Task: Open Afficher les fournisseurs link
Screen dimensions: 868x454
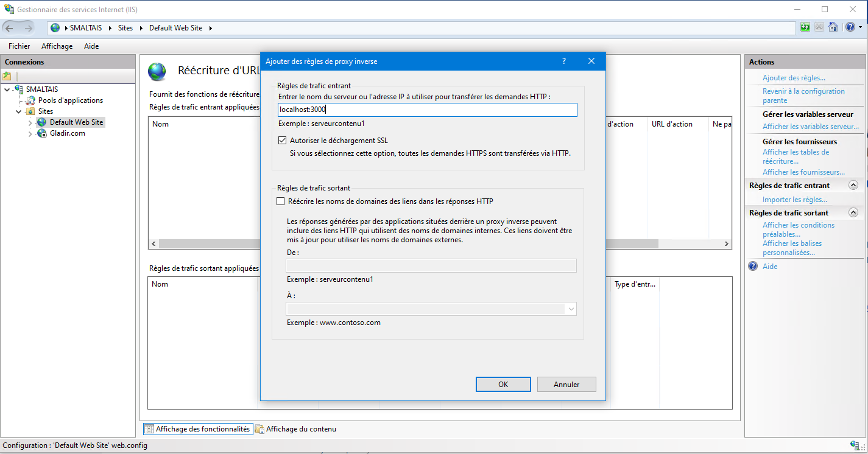Action: tap(803, 172)
